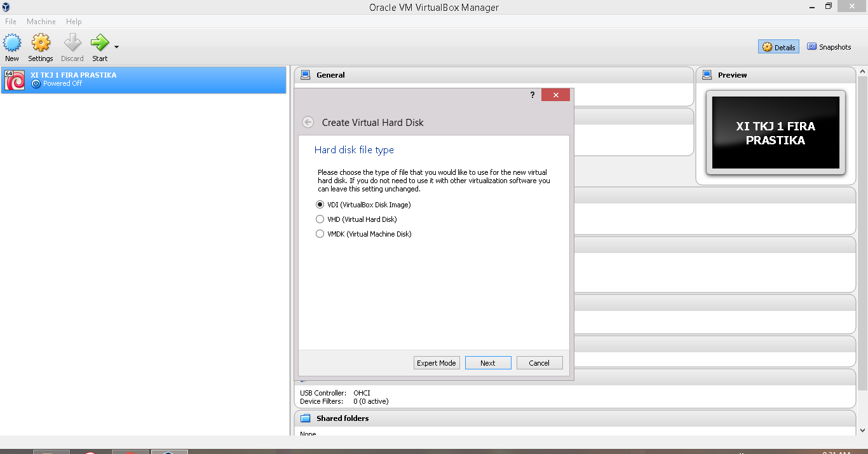Click the Snapshots camera icon

click(x=811, y=46)
